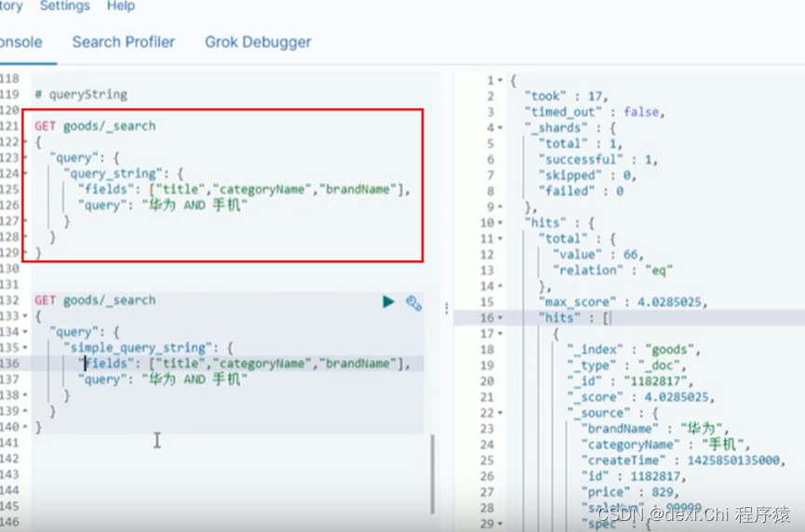Click the '# queryString' comment line

click(81, 94)
